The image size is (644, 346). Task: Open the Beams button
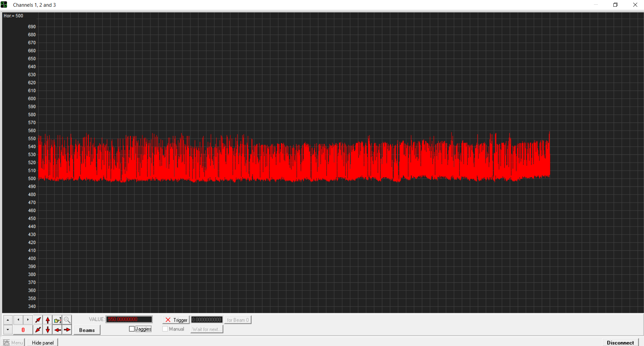click(x=87, y=330)
